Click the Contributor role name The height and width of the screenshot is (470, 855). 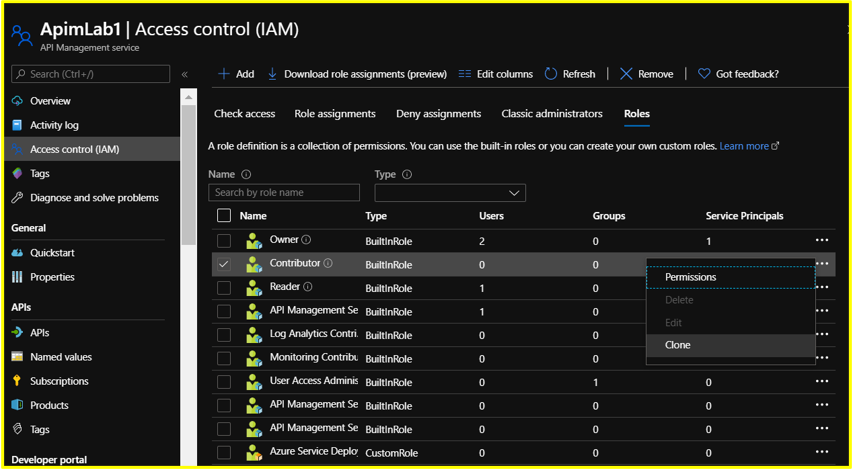click(295, 263)
